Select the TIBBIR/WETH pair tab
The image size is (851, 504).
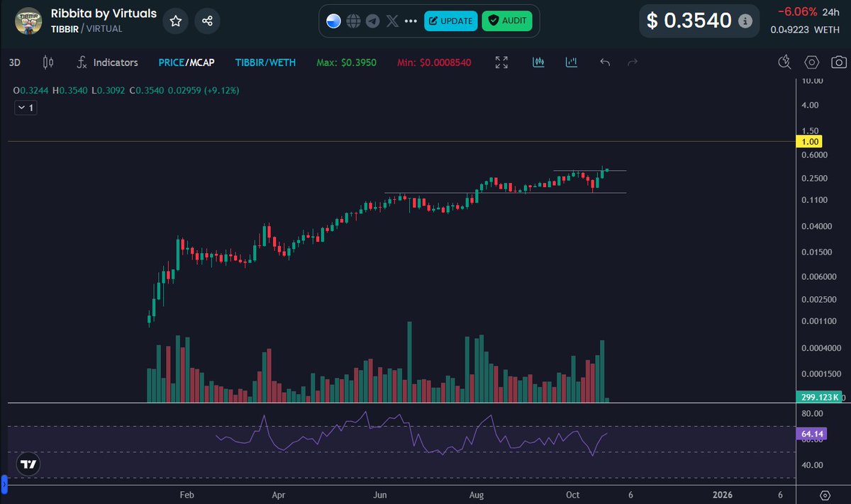pyautogui.click(x=266, y=62)
